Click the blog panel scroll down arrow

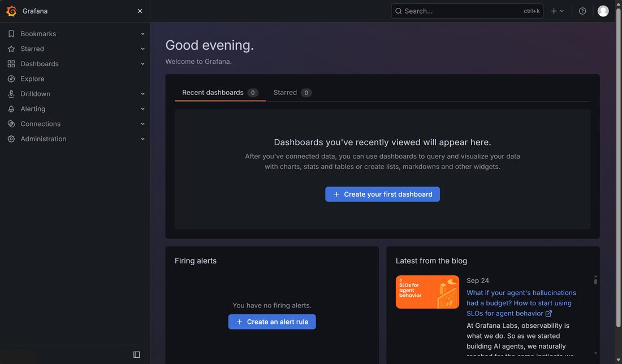(595, 353)
